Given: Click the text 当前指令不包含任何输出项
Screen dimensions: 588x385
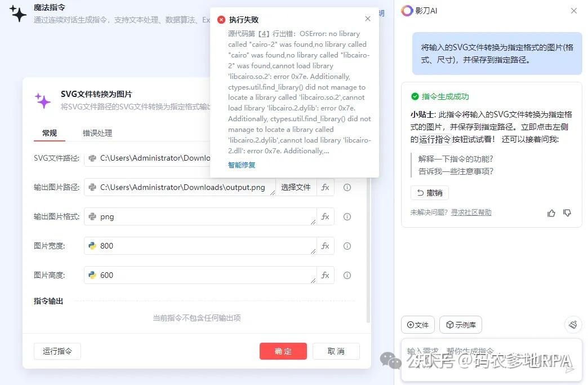Looking at the screenshot, I should (x=197, y=318).
